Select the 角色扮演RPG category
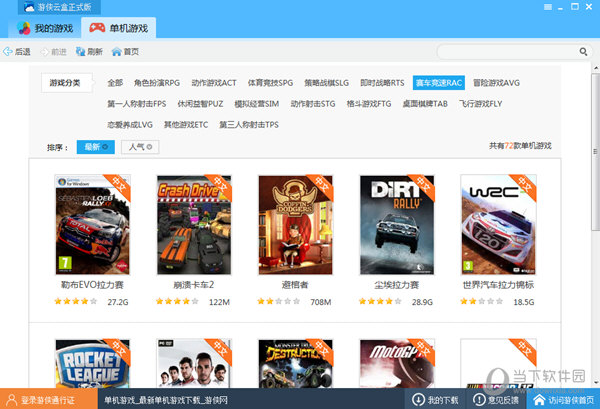 [x=157, y=83]
